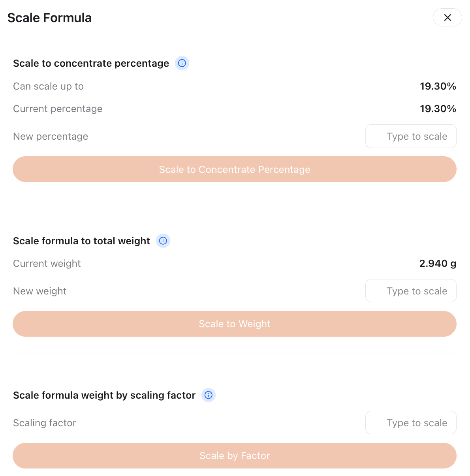Click the value beside 'Can scale up to'
Screen dimensions: 470x476
click(x=438, y=86)
